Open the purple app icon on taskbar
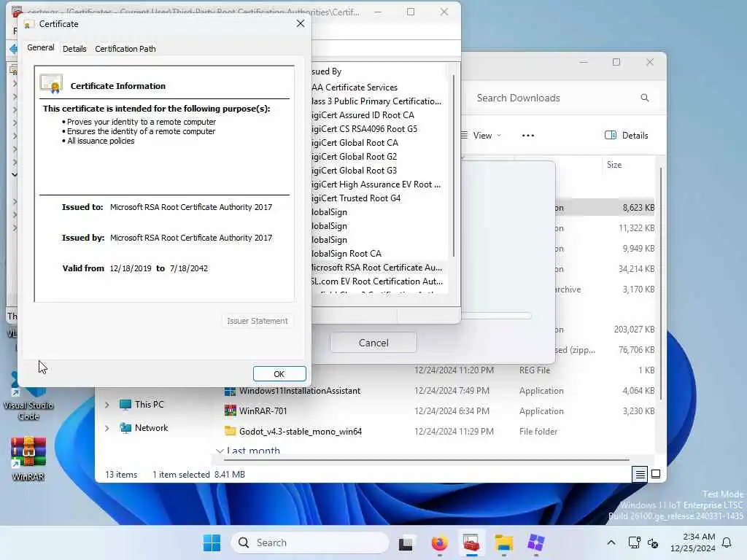Image resolution: width=747 pixels, height=560 pixels. pos(536,542)
